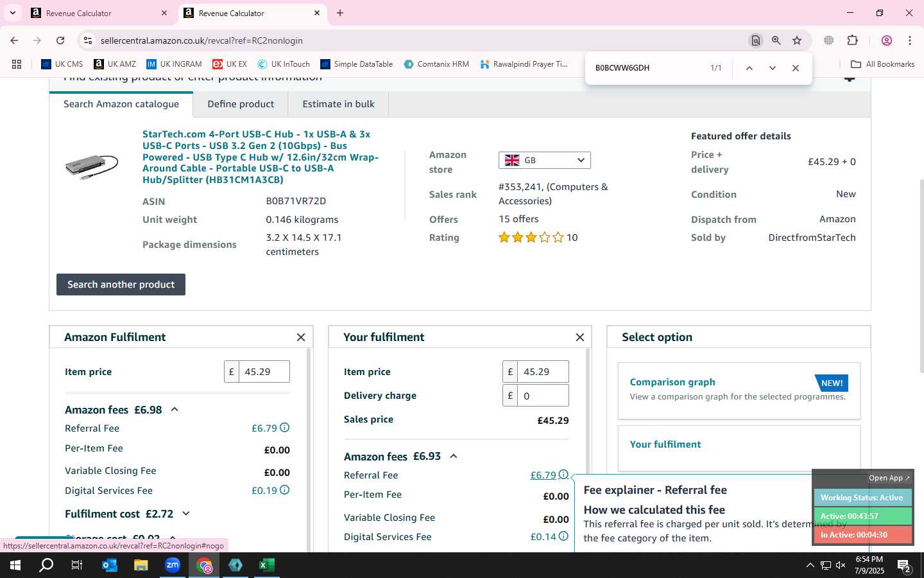Go to previous find result
This screenshot has height=578, width=924.
[749, 68]
